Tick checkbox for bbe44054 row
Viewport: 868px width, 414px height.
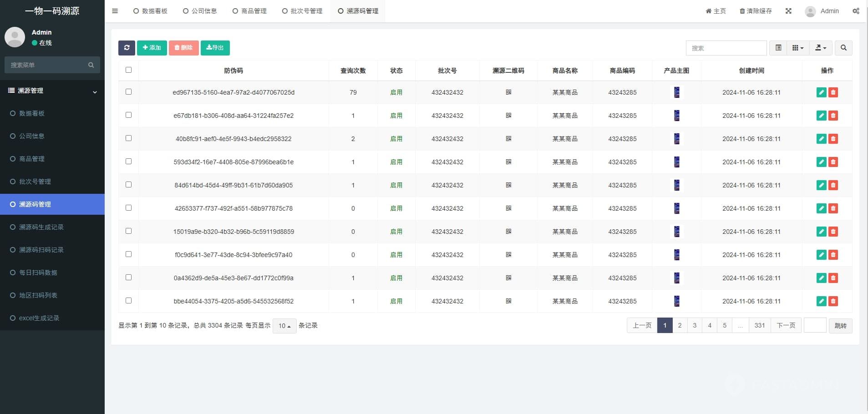tap(128, 301)
